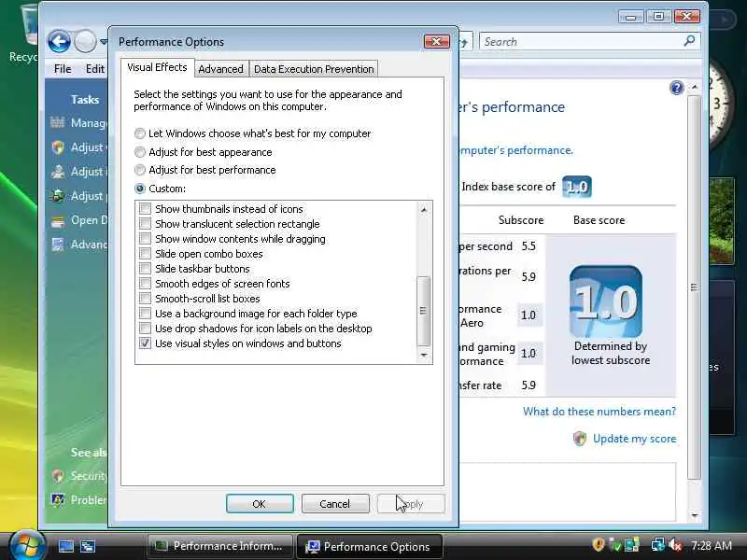Click the refresh icon beside the search box
The width and height of the screenshot is (747, 560).
pyautogui.click(x=464, y=42)
